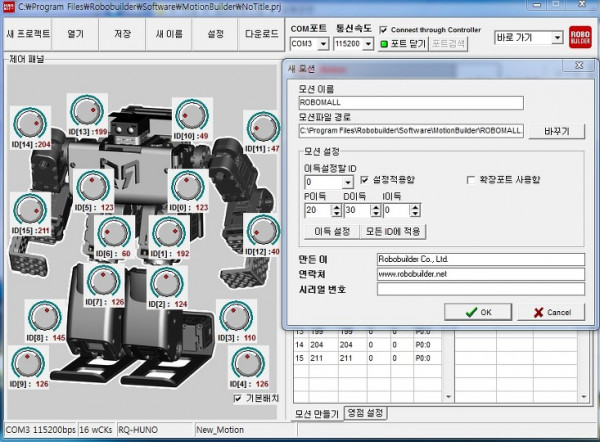600x442 pixels.
Task: Click the ID[8] servo knob
Action: point(45,317)
